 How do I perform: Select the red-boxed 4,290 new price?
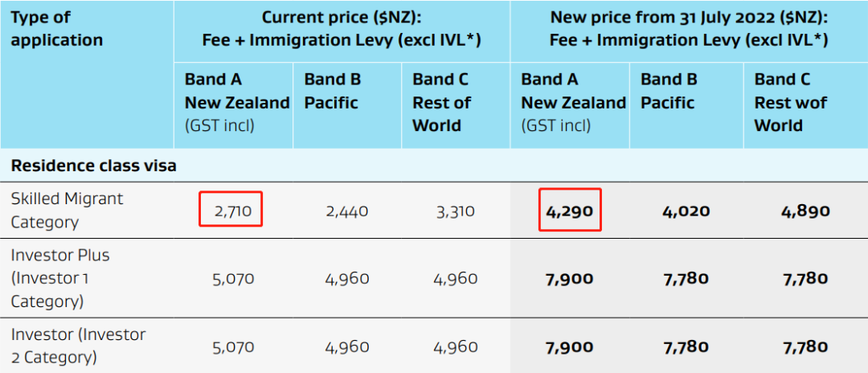click(x=571, y=211)
